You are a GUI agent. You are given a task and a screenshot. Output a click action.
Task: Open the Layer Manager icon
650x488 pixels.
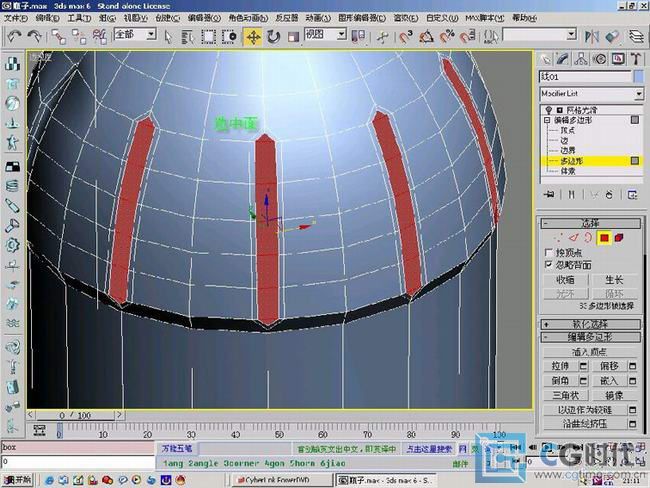636,36
